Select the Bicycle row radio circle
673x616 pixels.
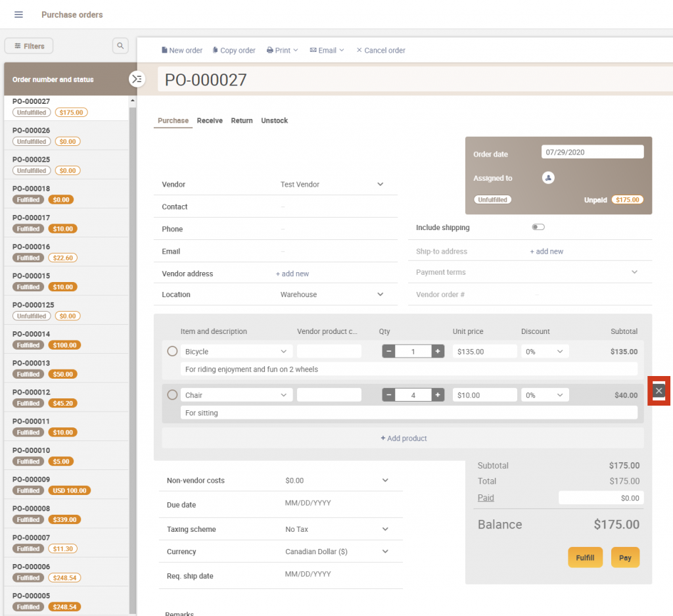(x=172, y=351)
